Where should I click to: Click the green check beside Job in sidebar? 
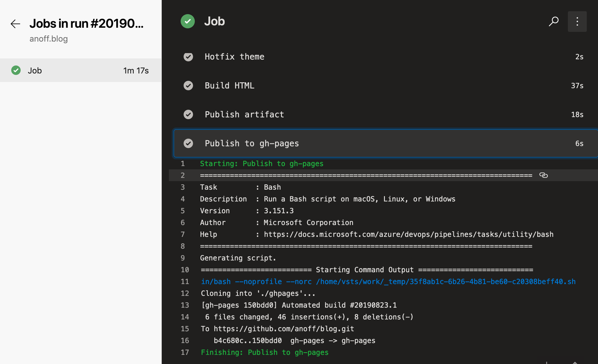[16, 70]
